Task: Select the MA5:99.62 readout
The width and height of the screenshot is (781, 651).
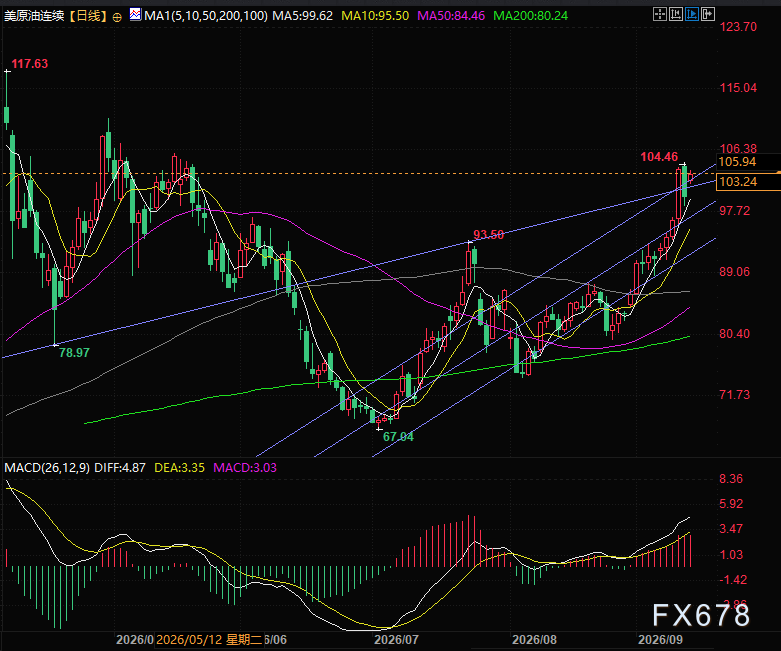Action: point(302,16)
